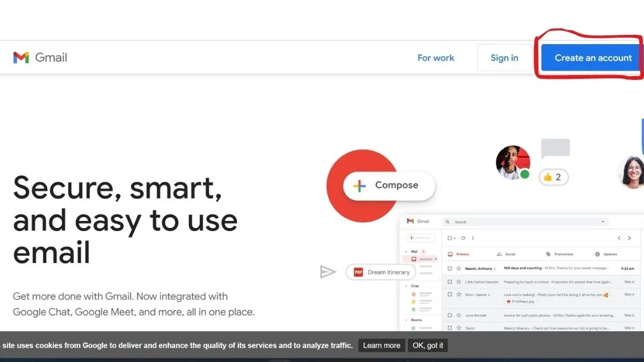Star the Naomi, Anthony email
The width and height of the screenshot is (644, 362).
[459, 268]
